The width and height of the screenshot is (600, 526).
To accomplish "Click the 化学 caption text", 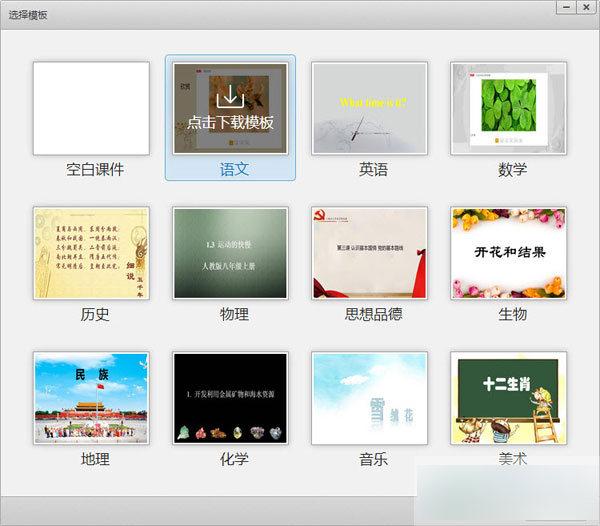I will pos(234,459).
